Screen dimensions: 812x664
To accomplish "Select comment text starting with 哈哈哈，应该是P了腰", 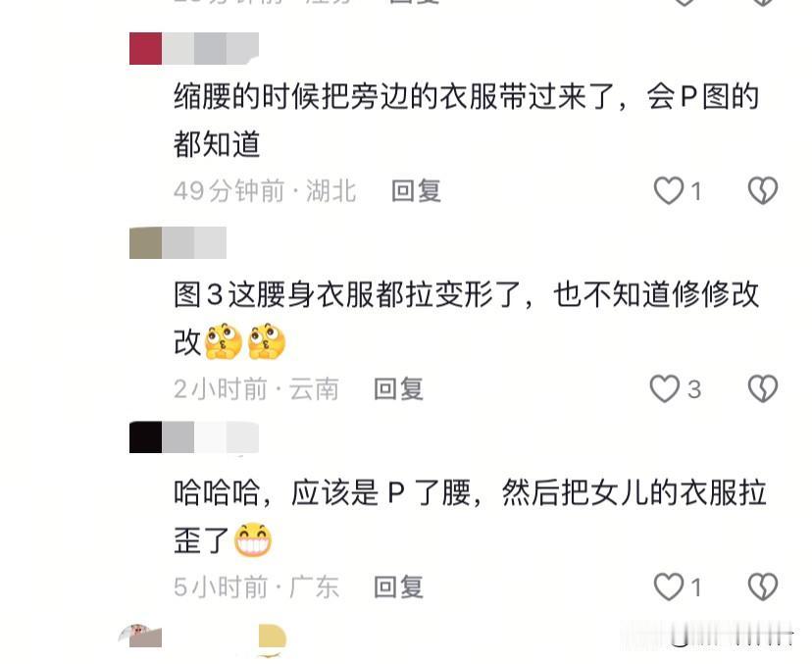I will click(x=469, y=516).
